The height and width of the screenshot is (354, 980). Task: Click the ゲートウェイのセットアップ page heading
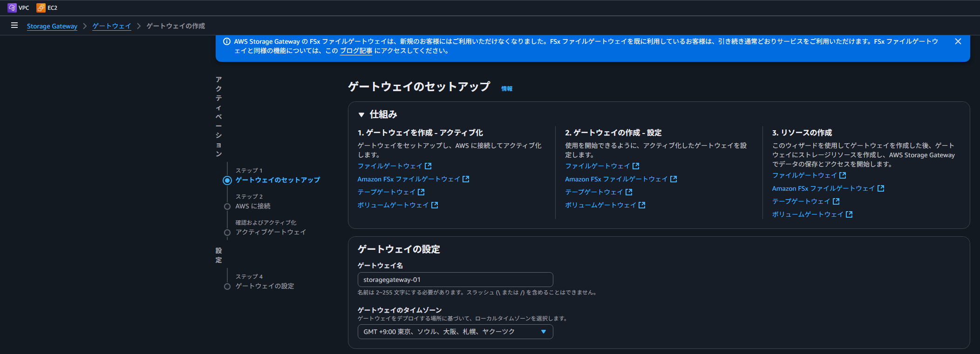click(x=419, y=87)
